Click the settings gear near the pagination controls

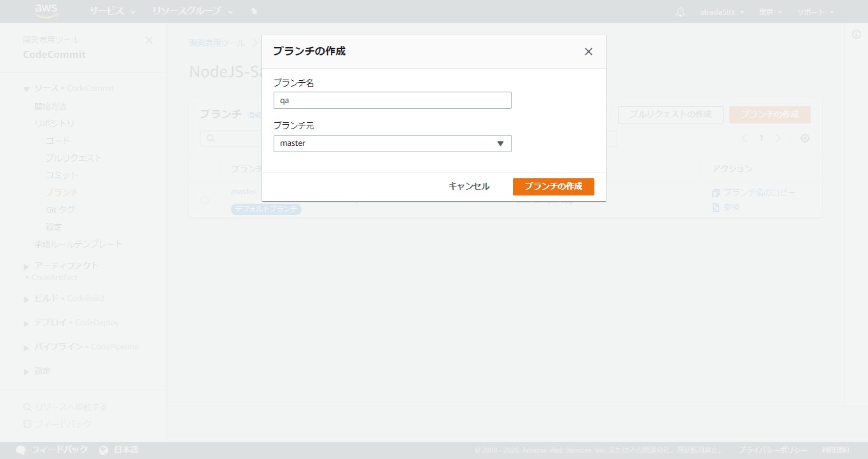click(x=804, y=138)
